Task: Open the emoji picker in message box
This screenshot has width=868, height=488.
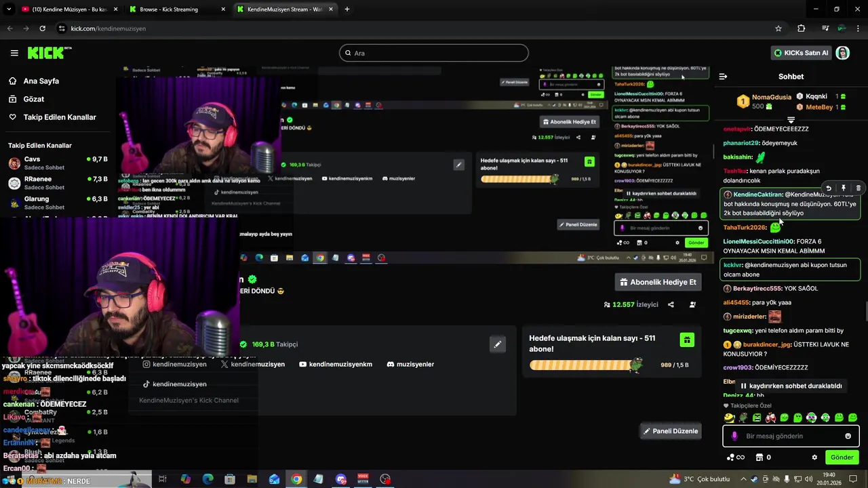Action: click(x=848, y=436)
